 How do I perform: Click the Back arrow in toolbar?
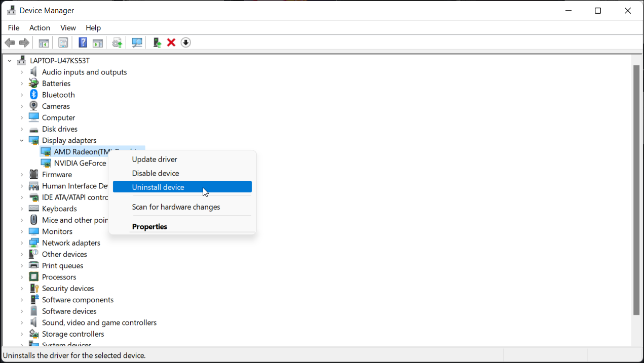click(10, 43)
